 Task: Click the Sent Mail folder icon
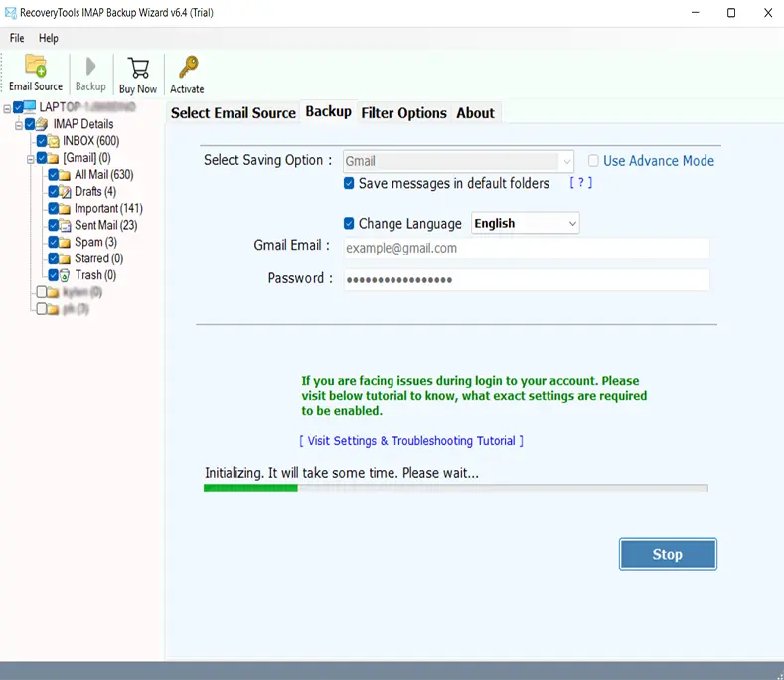click(65, 225)
